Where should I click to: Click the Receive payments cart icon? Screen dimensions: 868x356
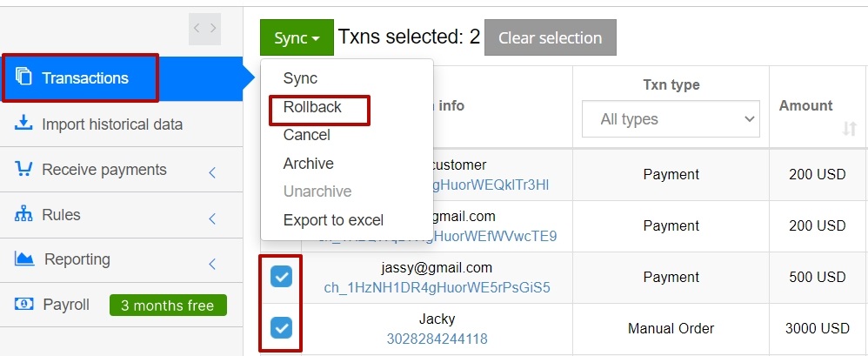pos(23,169)
